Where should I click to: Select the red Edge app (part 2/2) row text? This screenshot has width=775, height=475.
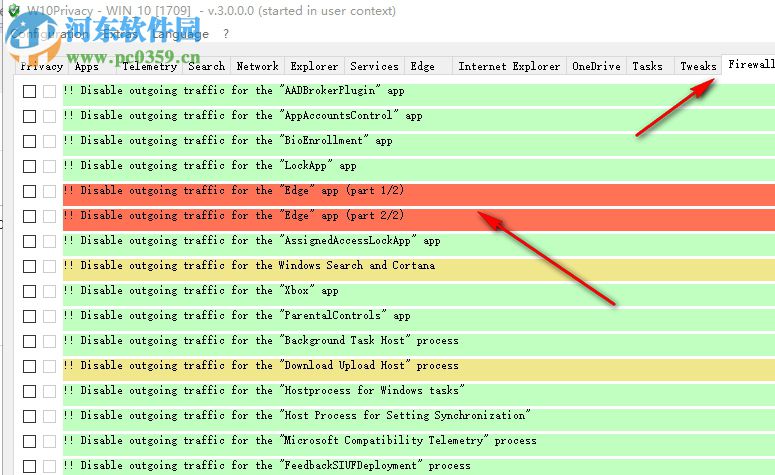(234, 216)
